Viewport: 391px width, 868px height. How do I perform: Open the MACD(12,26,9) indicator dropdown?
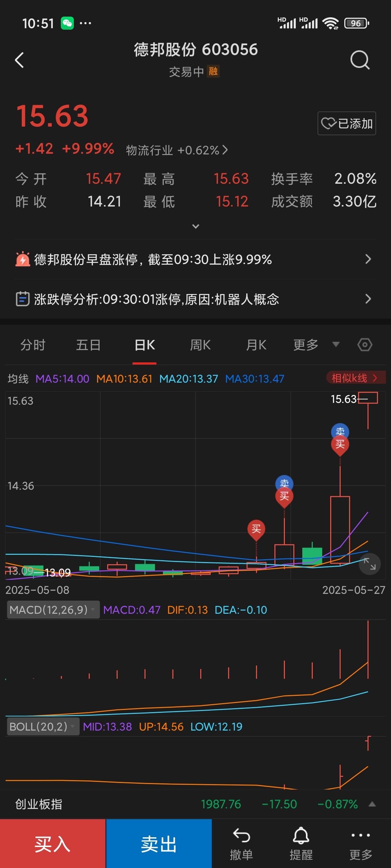click(x=53, y=610)
